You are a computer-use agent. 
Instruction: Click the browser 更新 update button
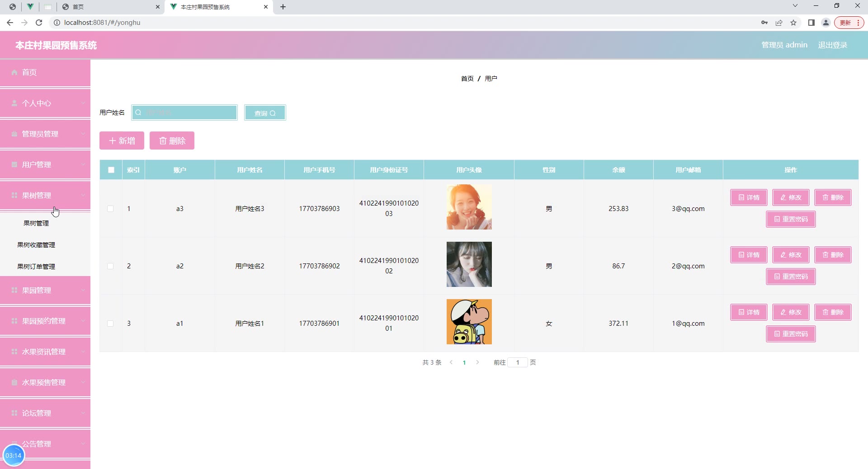pyautogui.click(x=849, y=23)
